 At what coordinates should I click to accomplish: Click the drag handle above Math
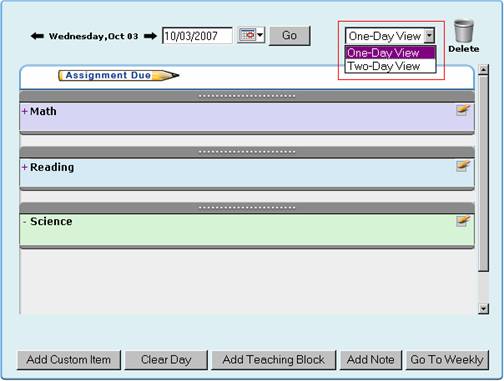[x=247, y=96]
